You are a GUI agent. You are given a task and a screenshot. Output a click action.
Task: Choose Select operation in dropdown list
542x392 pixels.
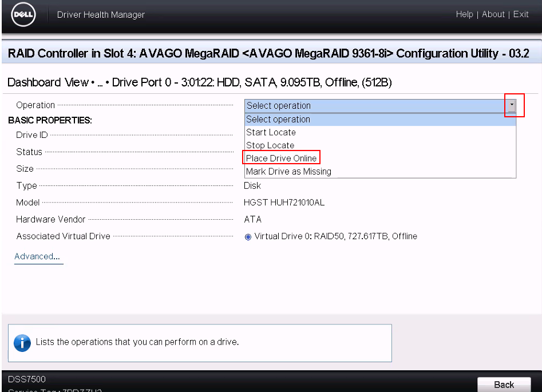380,119
